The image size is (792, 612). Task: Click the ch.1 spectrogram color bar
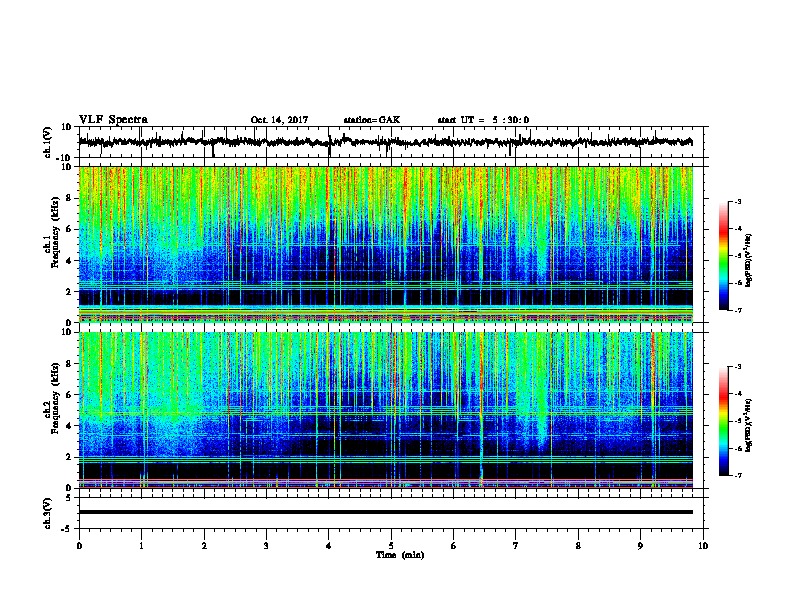click(x=724, y=256)
